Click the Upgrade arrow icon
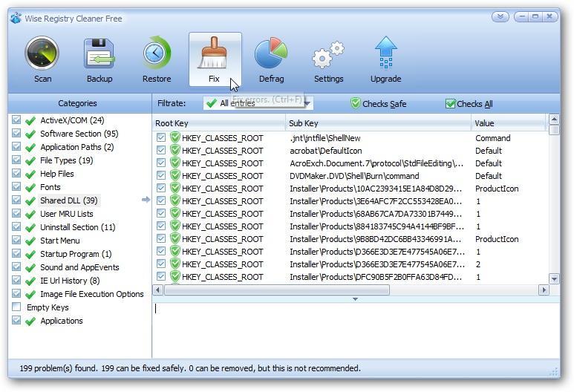The height and width of the screenshot is (392, 574). pyautogui.click(x=386, y=52)
